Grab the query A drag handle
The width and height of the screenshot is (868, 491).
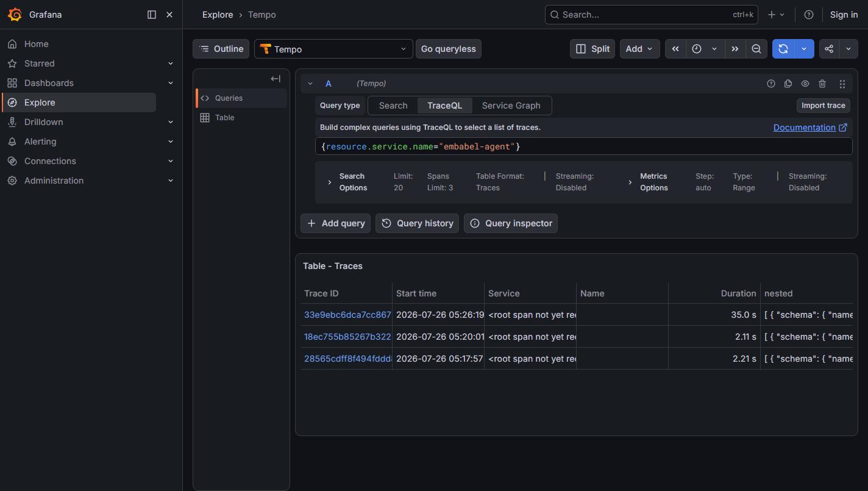click(x=842, y=84)
